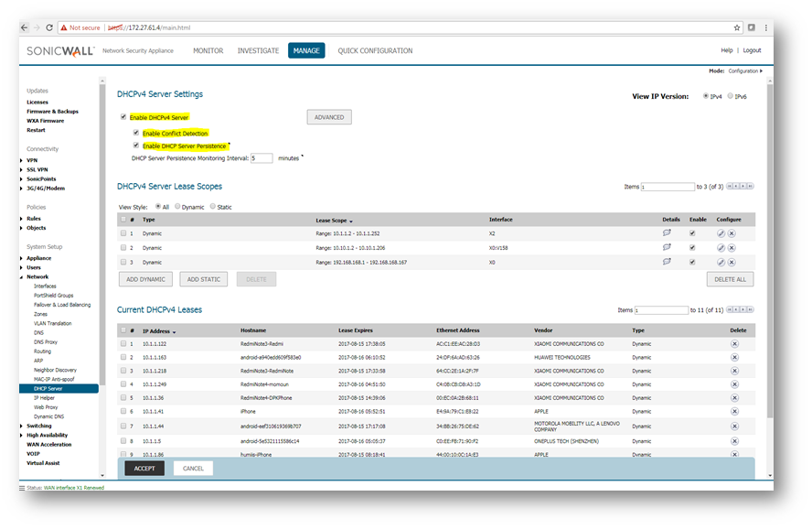Click the persistence monitoring interval field
This screenshot has height=529, width=812.
pyautogui.click(x=262, y=157)
